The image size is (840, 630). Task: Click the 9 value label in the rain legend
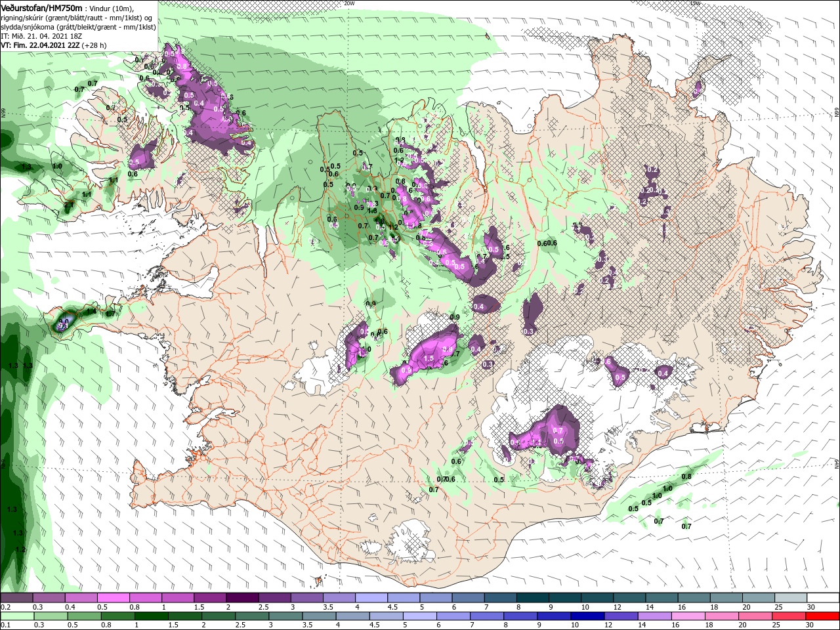tap(541, 625)
